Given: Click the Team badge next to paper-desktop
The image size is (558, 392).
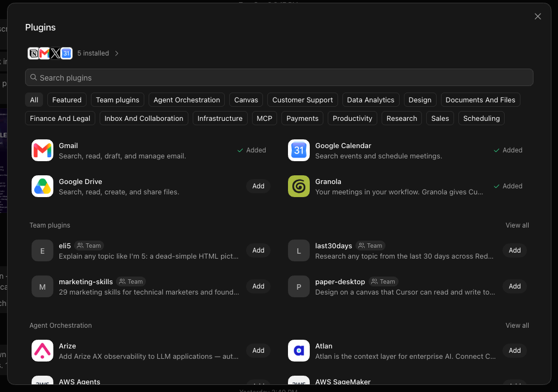Looking at the screenshot, I should coord(383,281).
